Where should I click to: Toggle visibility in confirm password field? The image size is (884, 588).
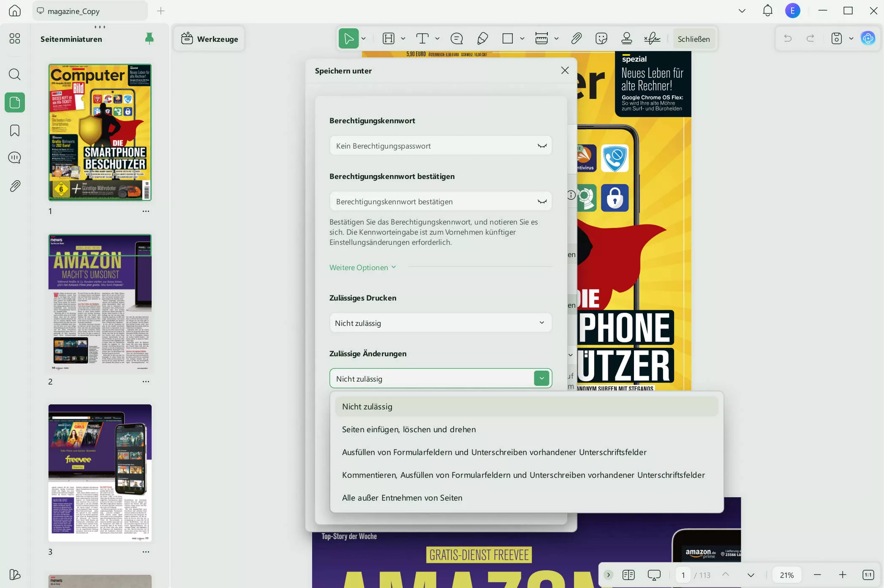tap(542, 202)
